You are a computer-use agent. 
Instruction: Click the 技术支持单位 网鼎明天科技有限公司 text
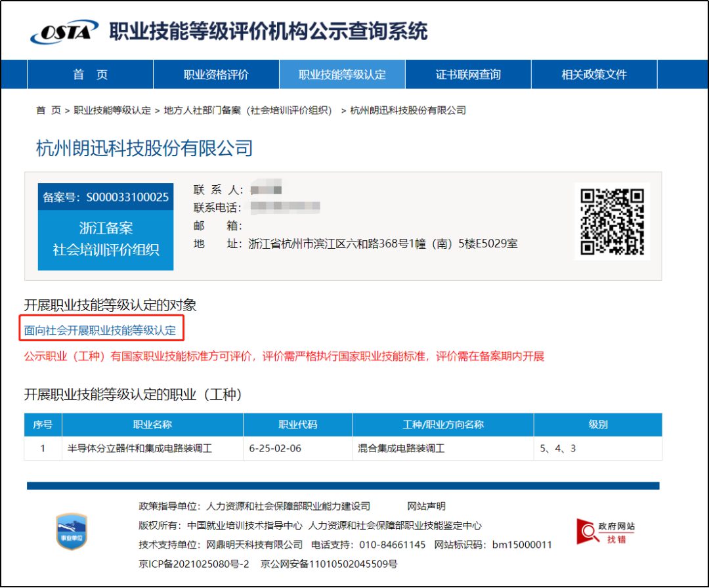click(x=221, y=545)
